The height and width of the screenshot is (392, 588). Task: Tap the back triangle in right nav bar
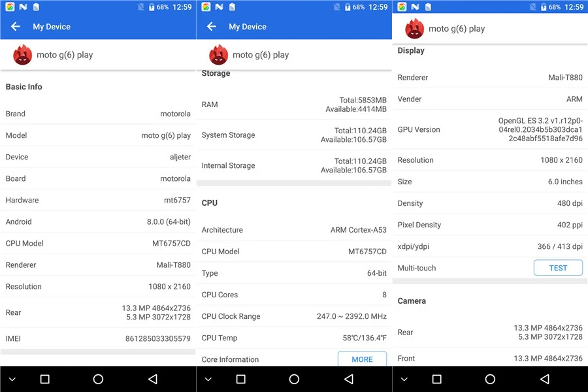point(545,379)
